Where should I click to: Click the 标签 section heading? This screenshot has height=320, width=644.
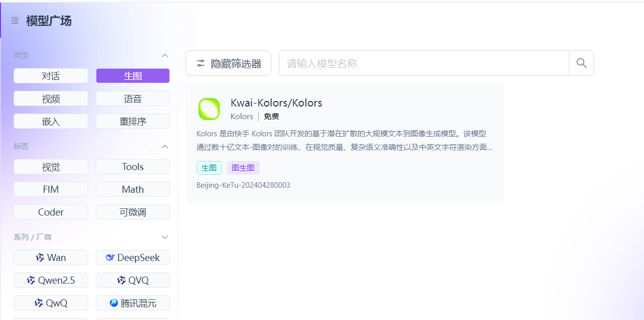[21, 146]
